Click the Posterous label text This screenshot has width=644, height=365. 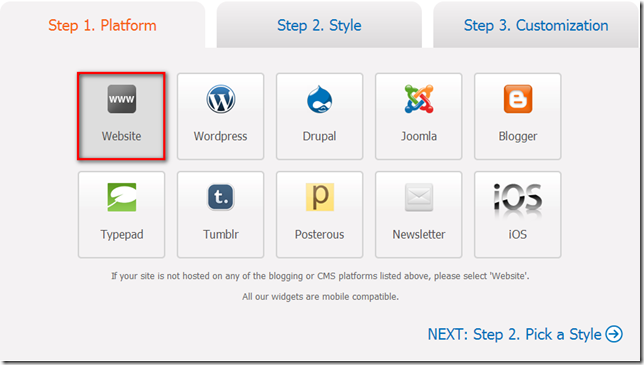[320, 234]
